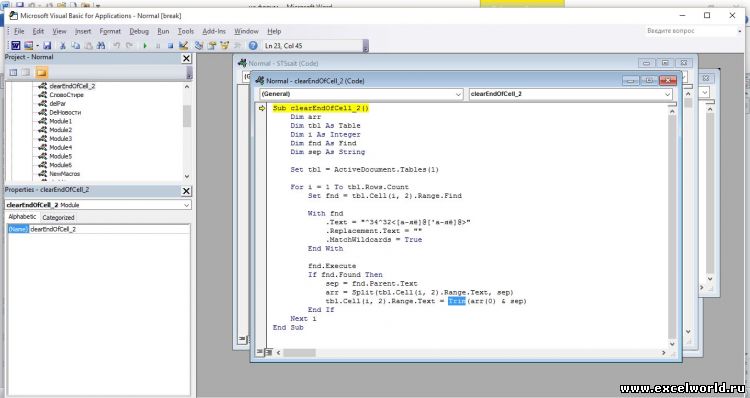Click Full Module View button at code window bottom

(x=268, y=352)
